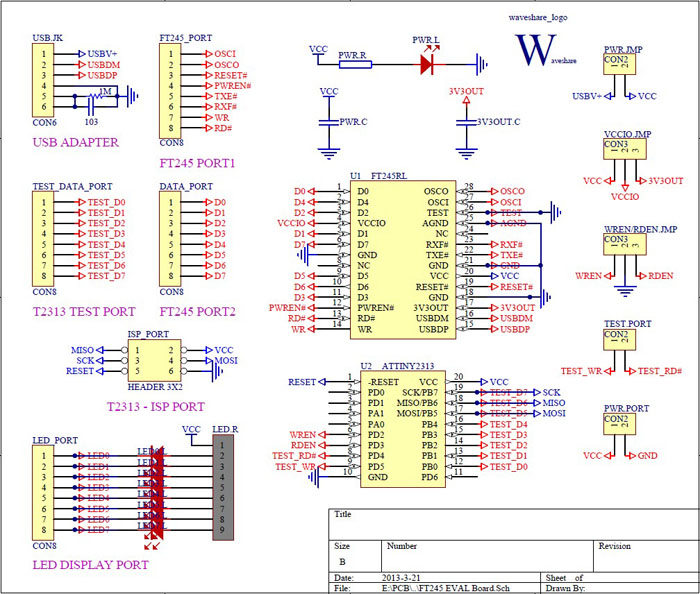Select the Revision field in title block
The width and height of the screenshot is (700, 594).
pyautogui.click(x=646, y=556)
